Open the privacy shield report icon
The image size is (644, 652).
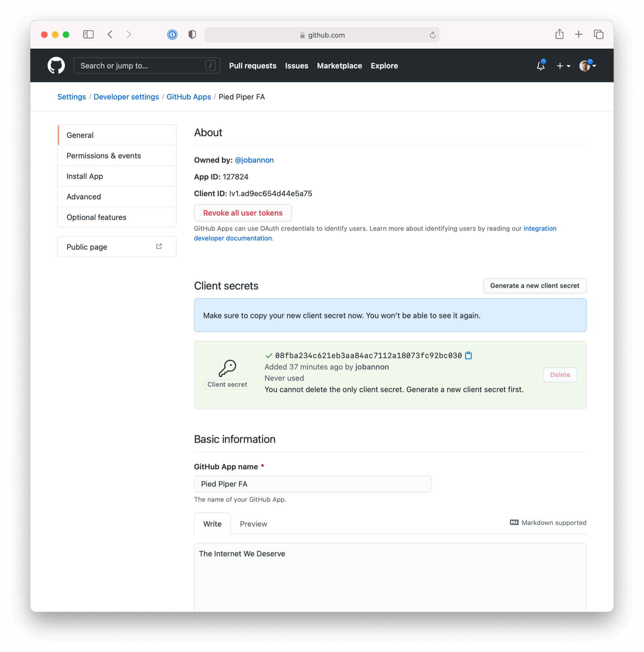192,35
